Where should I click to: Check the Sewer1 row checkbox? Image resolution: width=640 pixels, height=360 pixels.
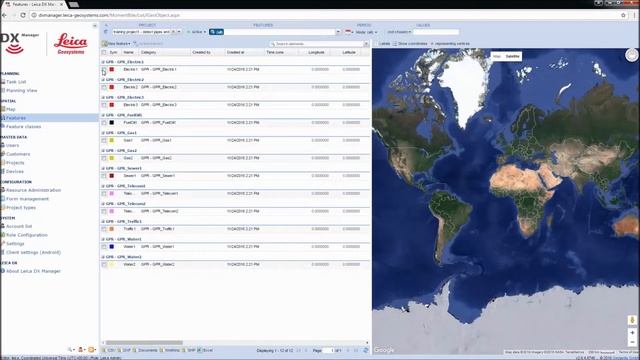point(104,176)
